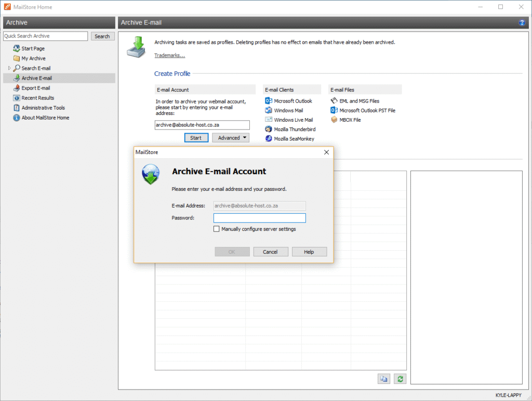Click the Mozilla Thunderbird label
Image resolution: width=532 pixels, height=401 pixels.
point(295,130)
